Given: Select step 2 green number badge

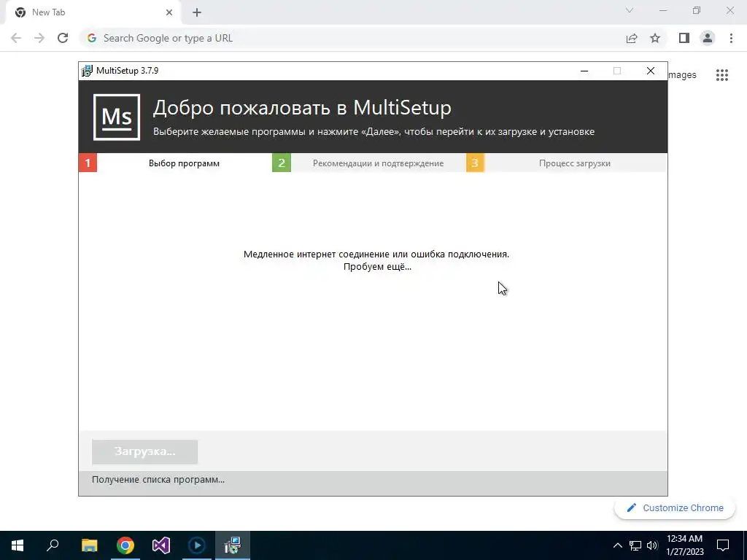Looking at the screenshot, I should pyautogui.click(x=282, y=163).
